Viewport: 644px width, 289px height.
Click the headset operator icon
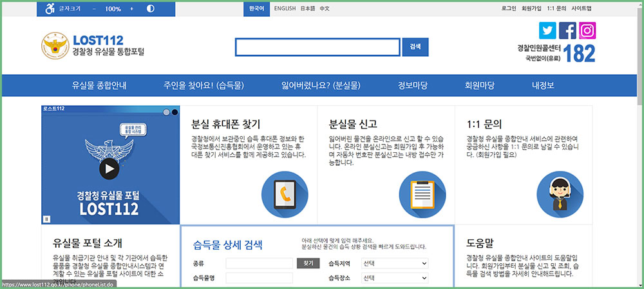pos(560,194)
